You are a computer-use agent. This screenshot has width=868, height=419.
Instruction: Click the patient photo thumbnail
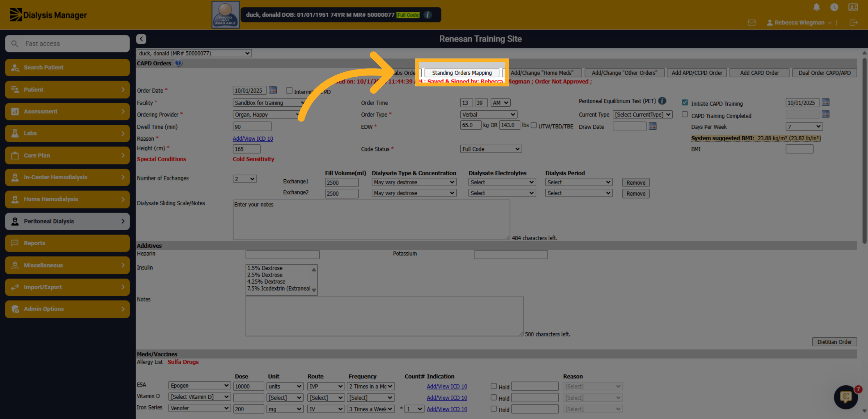tap(225, 15)
